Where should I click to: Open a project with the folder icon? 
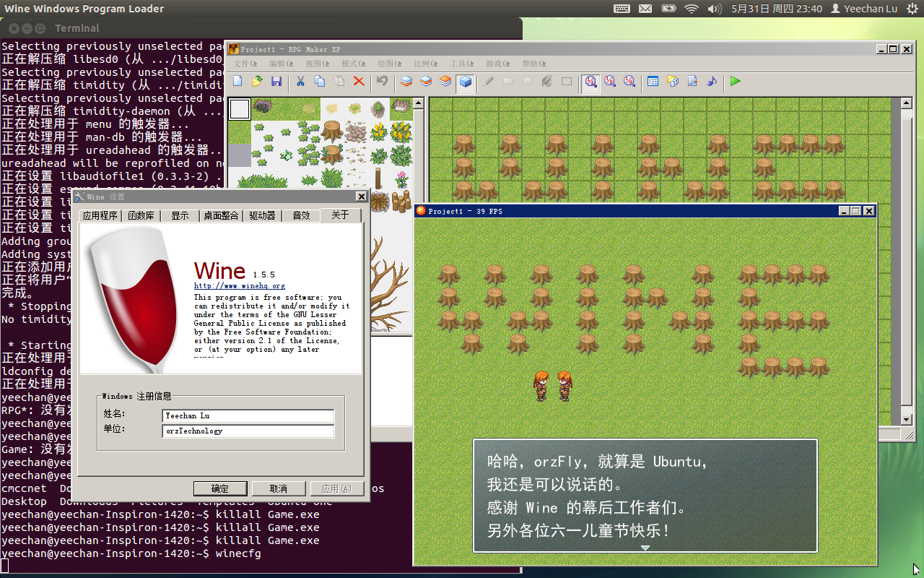pos(257,82)
